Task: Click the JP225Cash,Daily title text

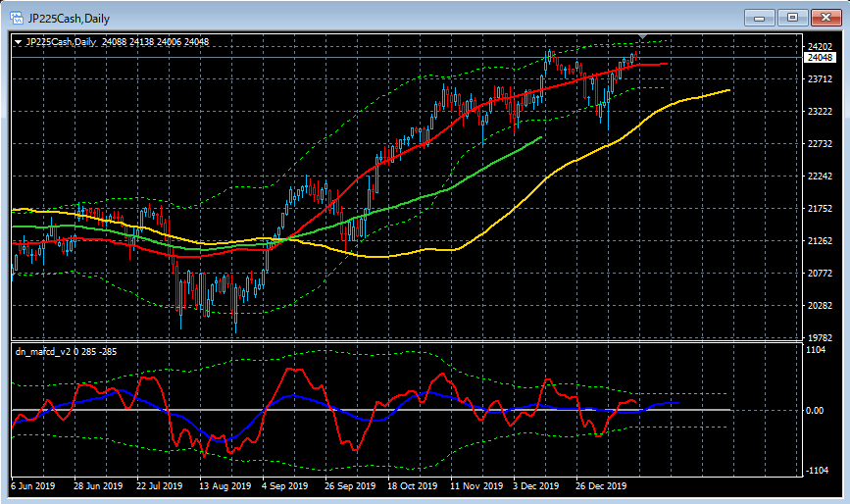Action: click(69, 19)
